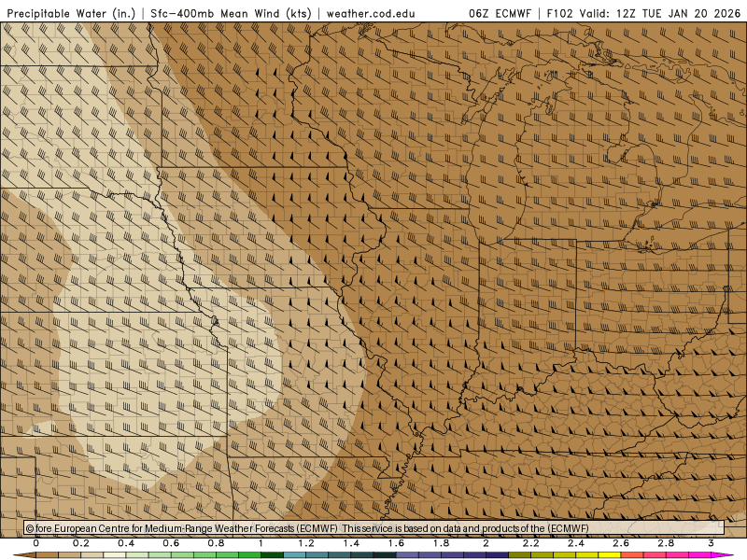The image size is (747, 560).
Task: Click the '0.8' color scale label
Action: 217,543
